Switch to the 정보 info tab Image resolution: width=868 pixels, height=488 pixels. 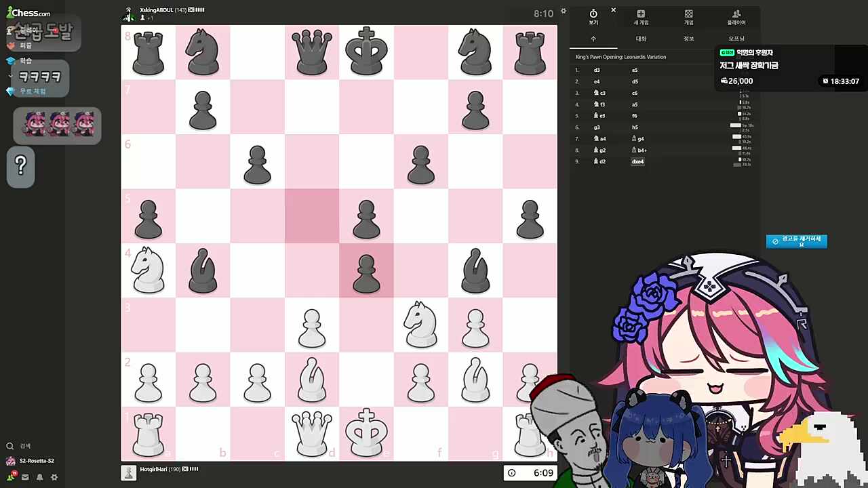pyautogui.click(x=688, y=39)
